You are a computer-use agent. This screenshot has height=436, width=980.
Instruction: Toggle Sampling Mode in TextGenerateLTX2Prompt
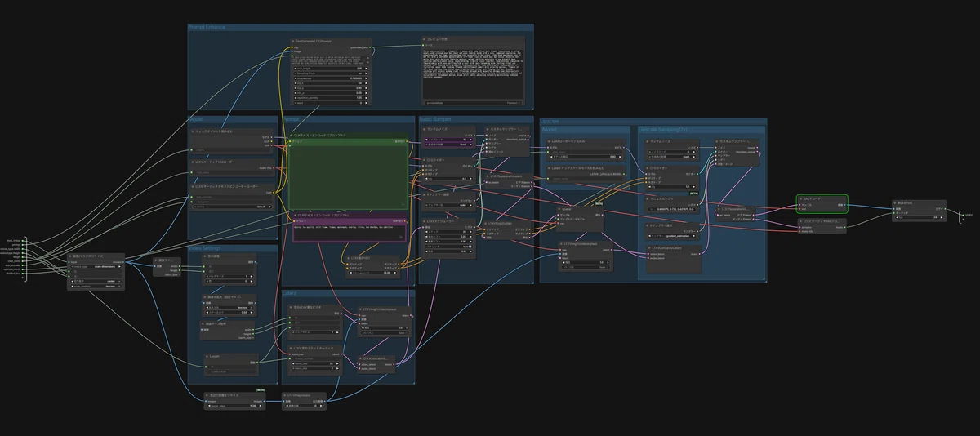point(330,72)
